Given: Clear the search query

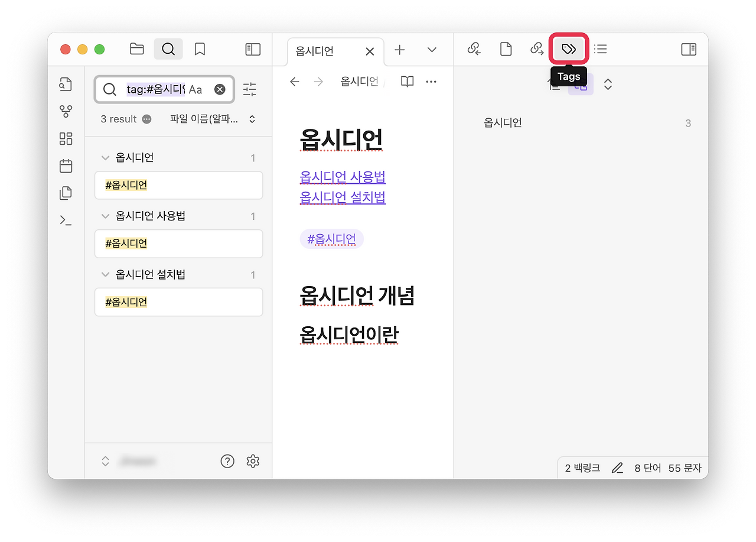Looking at the screenshot, I should pyautogui.click(x=220, y=89).
